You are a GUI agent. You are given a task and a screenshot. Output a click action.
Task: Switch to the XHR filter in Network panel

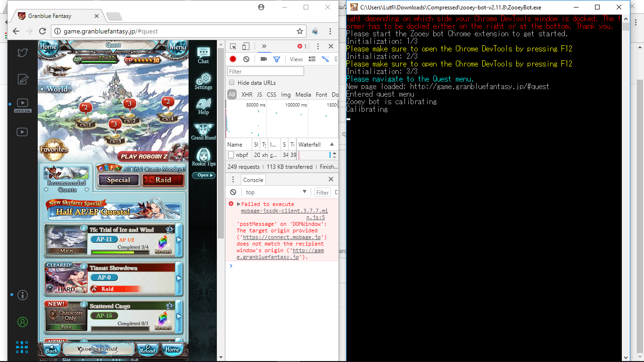(x=247, y=94)
